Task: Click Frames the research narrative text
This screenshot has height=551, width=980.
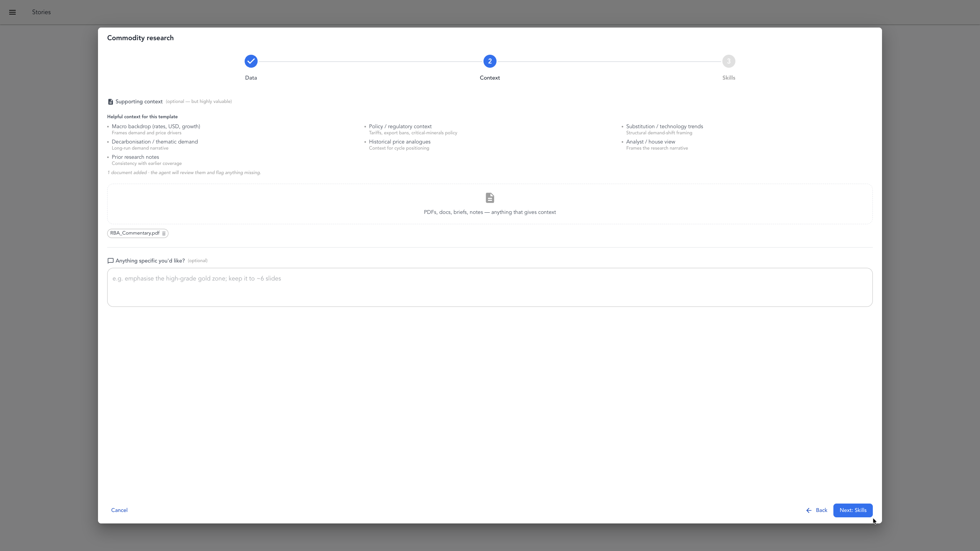Action: click(x=657, y=148)
